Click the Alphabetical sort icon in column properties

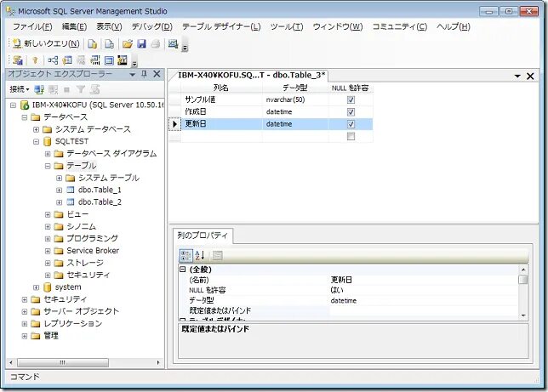pyautogui.click(x=200, y=255)
